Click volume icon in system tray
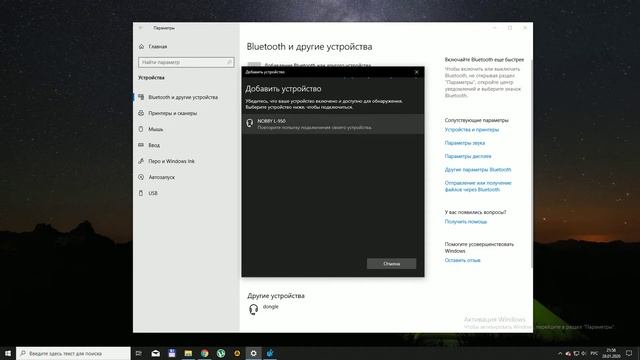 pyautogui.click(x=584, y=353)
